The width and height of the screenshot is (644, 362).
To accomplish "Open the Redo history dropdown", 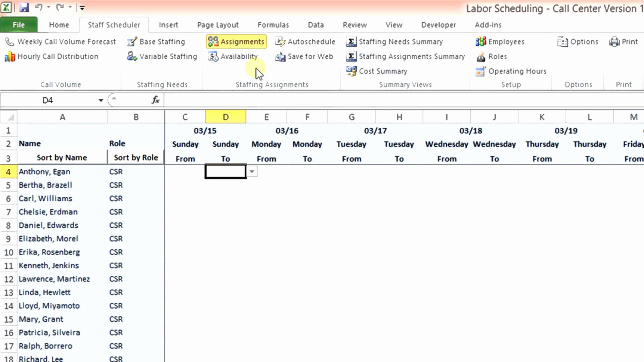I will pyautogui.click(x=70, y=7).
